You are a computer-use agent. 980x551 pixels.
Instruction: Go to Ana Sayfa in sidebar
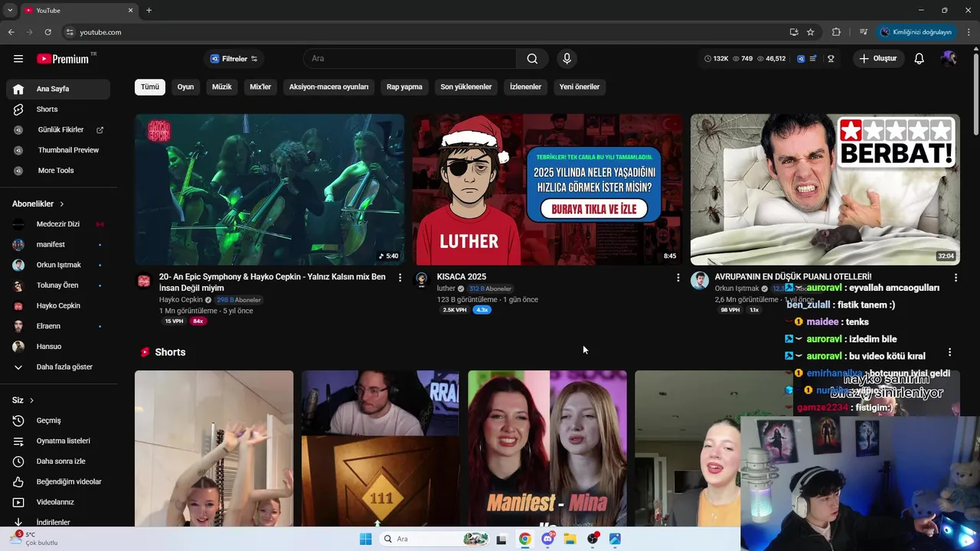coord(58,89)
